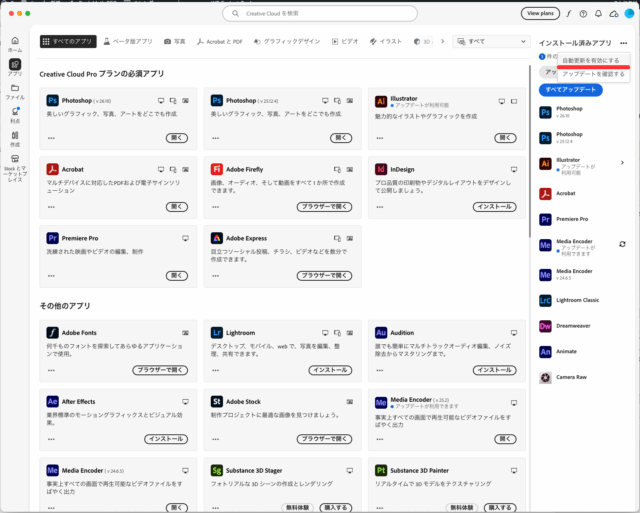Screen dimensions: 640x513
Task: Select アップデートを確認する in the menu
Action: (593, 74)
